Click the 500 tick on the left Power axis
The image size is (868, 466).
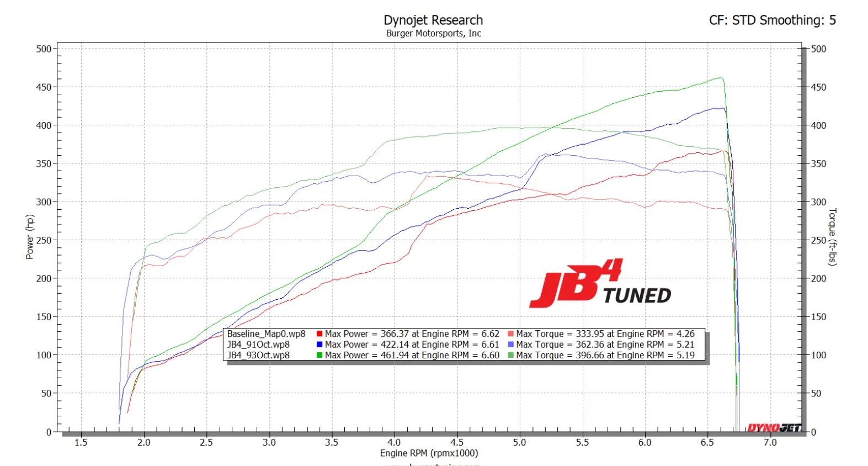tap(44, 49)
